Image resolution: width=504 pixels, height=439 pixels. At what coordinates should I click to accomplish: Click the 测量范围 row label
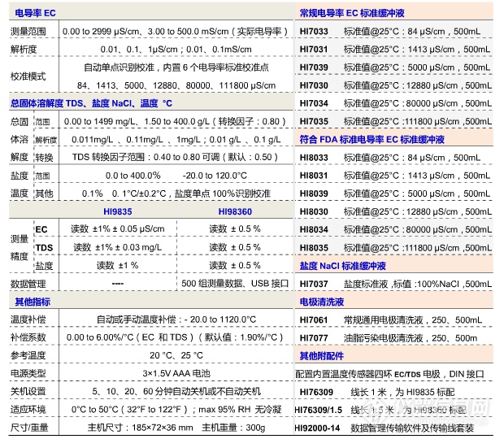click(28, 31)
